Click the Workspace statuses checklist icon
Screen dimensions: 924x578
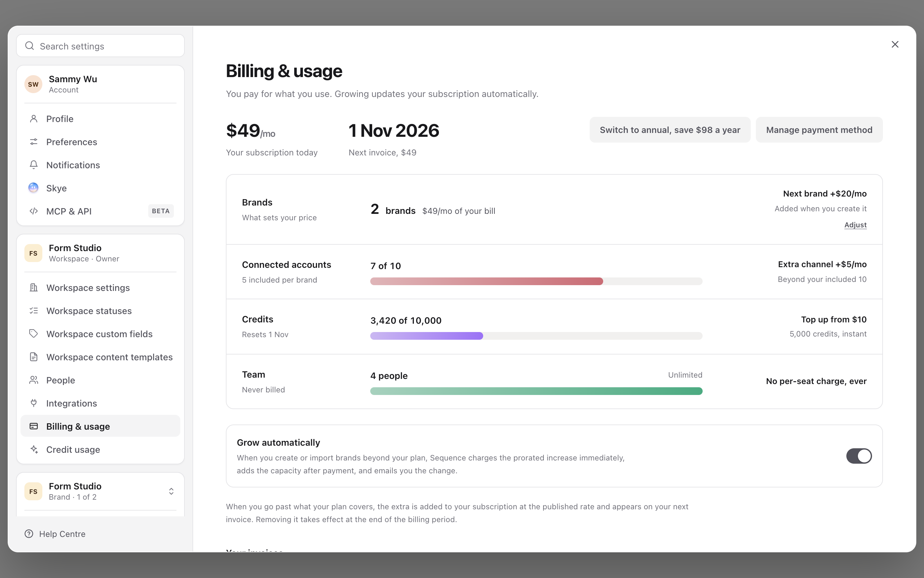pyautogui.click(x=34, y=311)
